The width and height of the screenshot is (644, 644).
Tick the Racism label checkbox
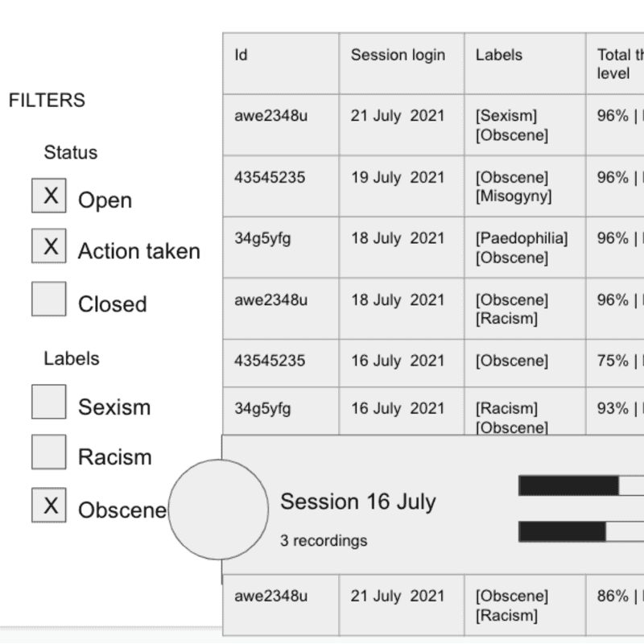[x=49, y=452]
